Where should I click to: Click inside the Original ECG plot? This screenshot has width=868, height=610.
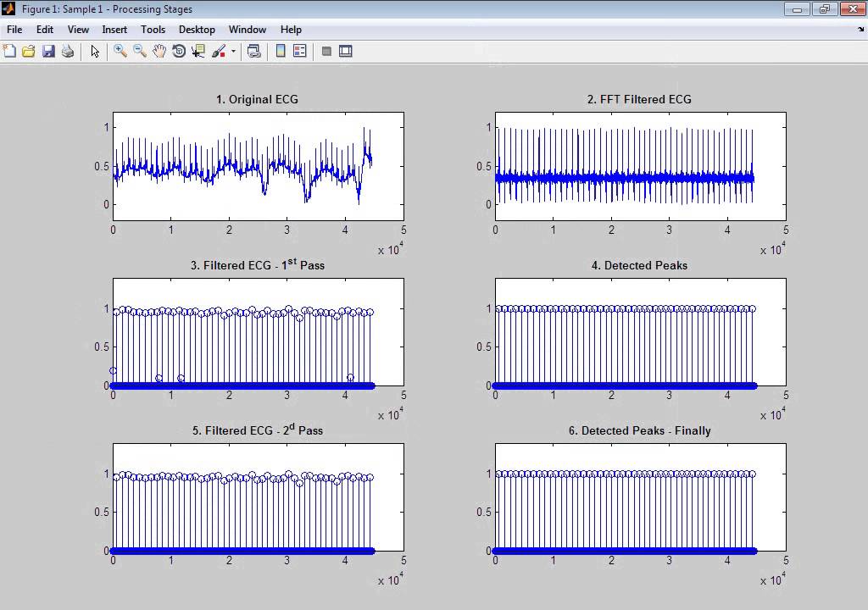tap(259, 166)
